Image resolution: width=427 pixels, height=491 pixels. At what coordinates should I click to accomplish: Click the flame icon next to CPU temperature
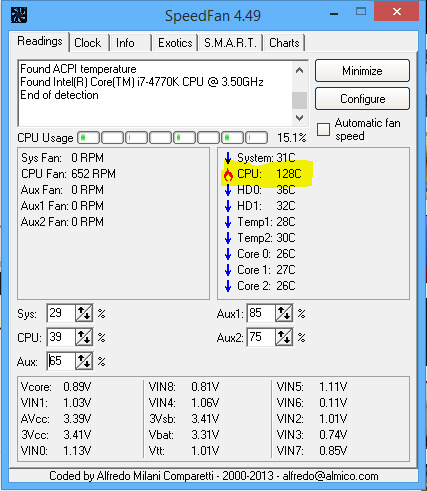[228, 174]
